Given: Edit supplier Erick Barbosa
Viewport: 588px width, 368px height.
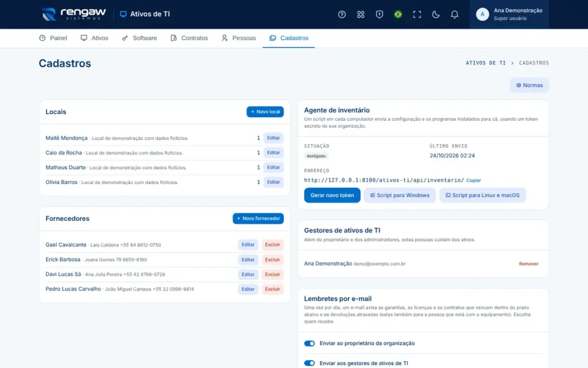Looking at the screenshot, I should pyautogui.click(x=248, y=259).
